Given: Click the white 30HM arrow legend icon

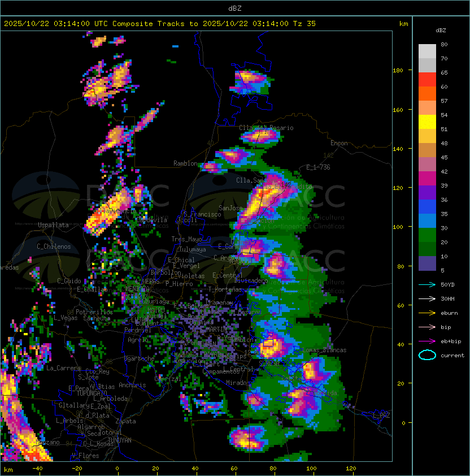Looking at the screenshot, I should coord(427,298).
